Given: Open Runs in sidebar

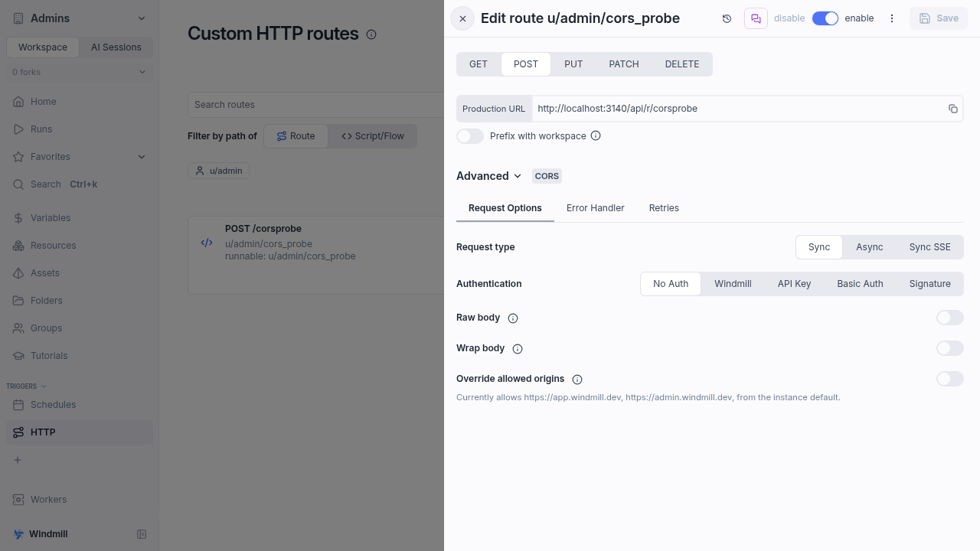Looking at the screenshot, I should (80, 129).
